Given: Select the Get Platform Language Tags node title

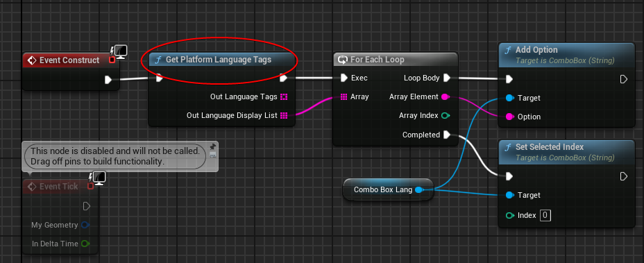Looking at the screenshot, I should 218,60.
